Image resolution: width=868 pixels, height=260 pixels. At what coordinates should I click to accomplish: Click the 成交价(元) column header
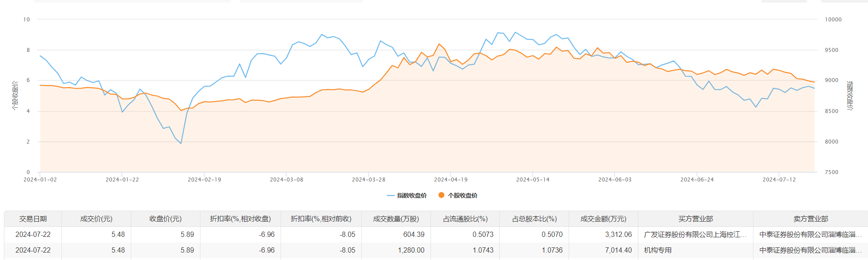pyautogui.click(x=96, y=219)
